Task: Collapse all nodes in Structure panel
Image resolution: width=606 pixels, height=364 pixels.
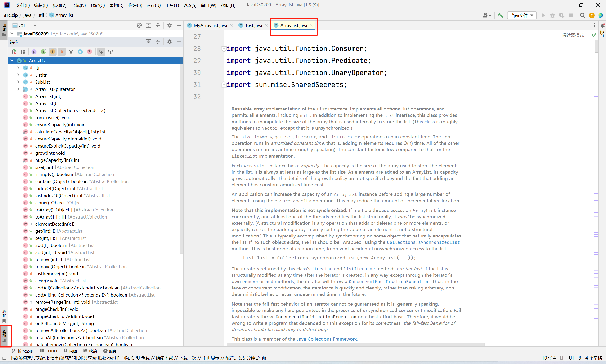Action: [x=158, y=42]
